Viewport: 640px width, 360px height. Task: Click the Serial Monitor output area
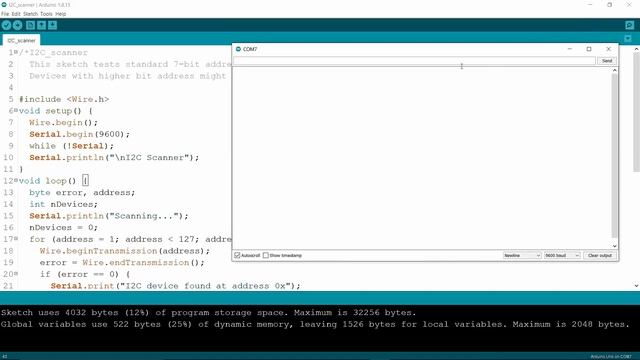coord(422,158)
